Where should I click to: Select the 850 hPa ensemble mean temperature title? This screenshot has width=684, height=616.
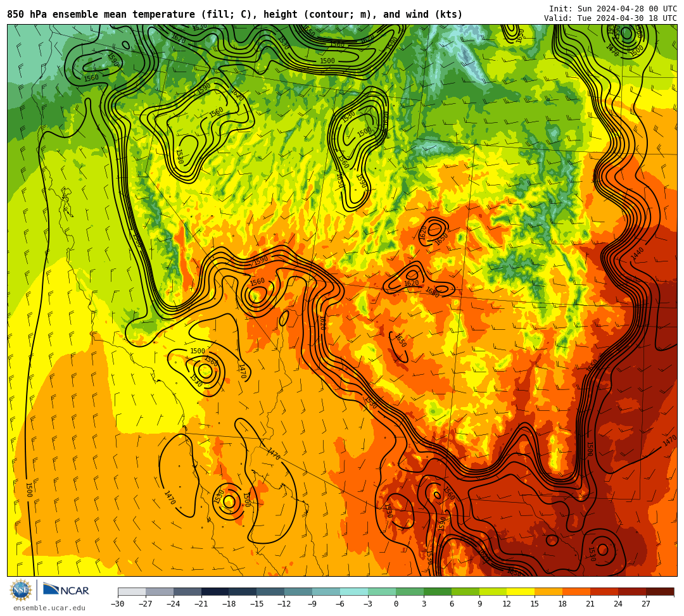[234, 15]
